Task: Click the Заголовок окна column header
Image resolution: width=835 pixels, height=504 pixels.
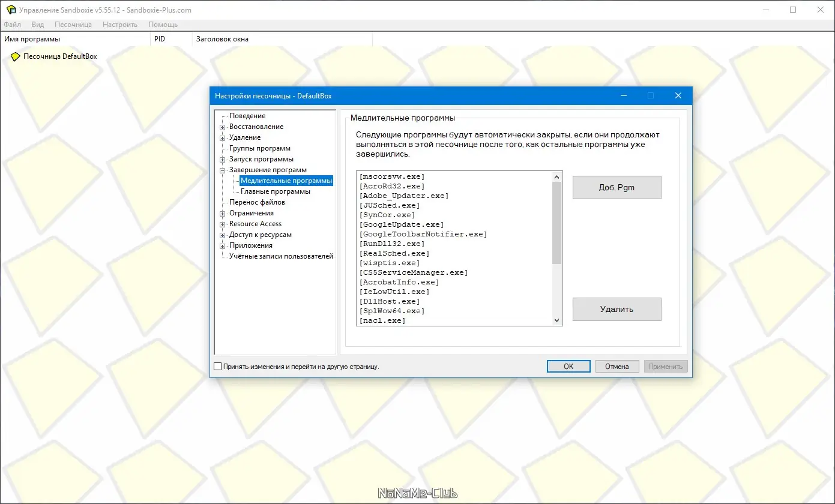Action: tap(282, 39)
